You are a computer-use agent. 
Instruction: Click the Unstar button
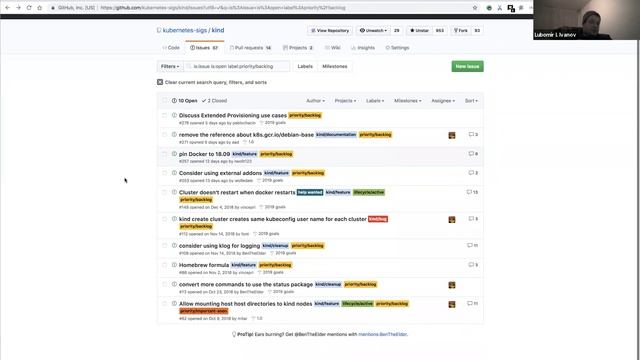(419, 31)
